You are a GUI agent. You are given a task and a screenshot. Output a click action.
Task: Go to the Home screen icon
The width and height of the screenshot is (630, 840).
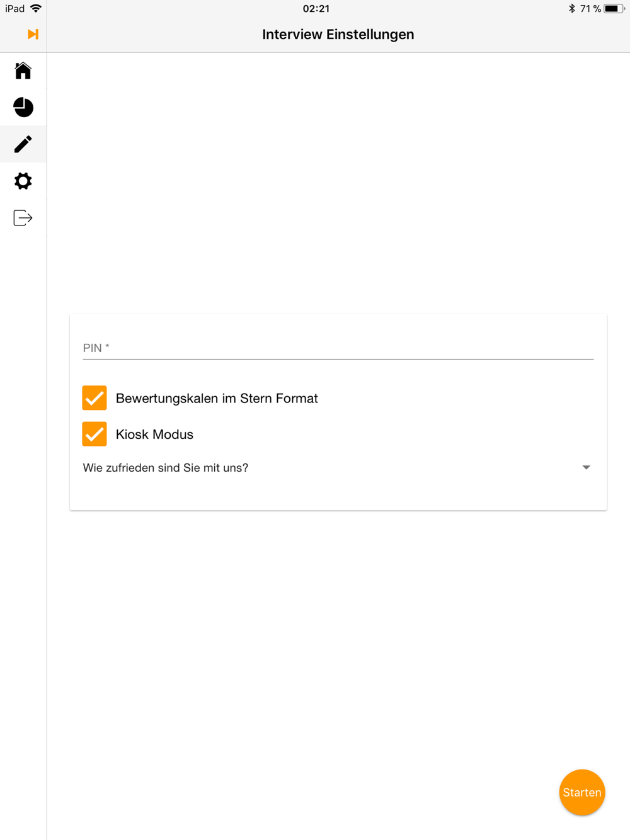[23, 71]
